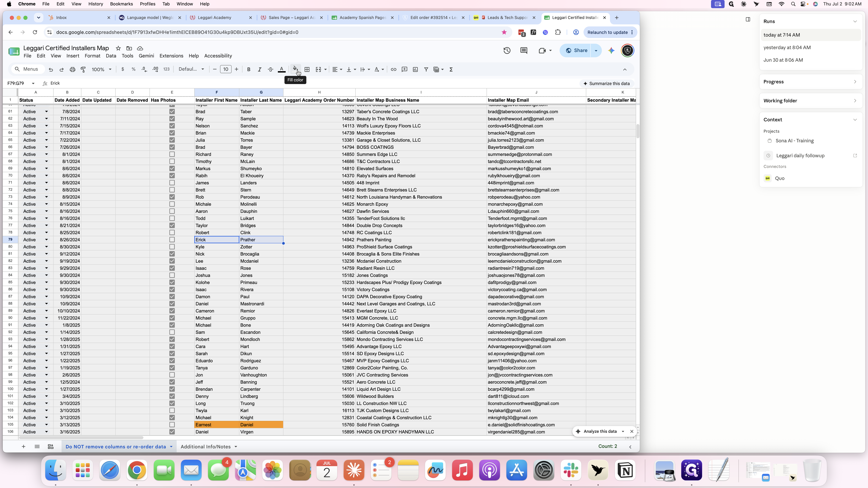The width and height of the screenshot is (868, 488).
Task: Open the font family Default dropdown
Action: (x=191, y=69)
